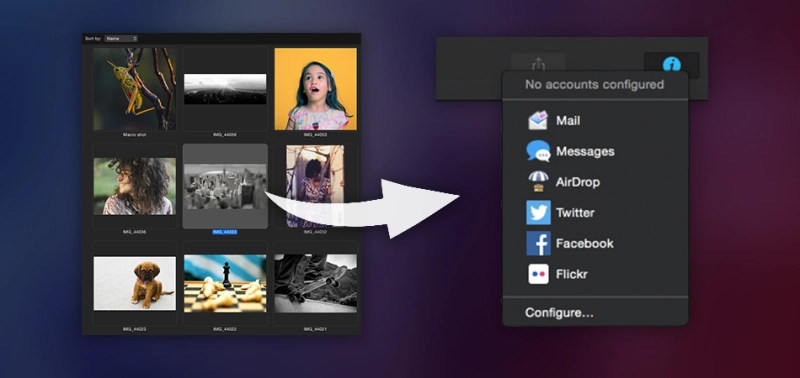
Task: Open the share button in toolbar
Action: point(538,64)
